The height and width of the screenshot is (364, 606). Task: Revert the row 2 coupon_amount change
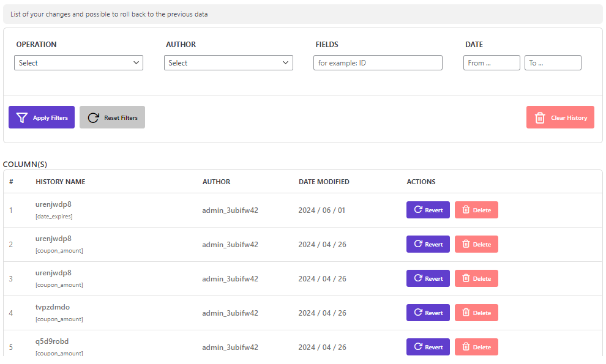tap(428, 244)
